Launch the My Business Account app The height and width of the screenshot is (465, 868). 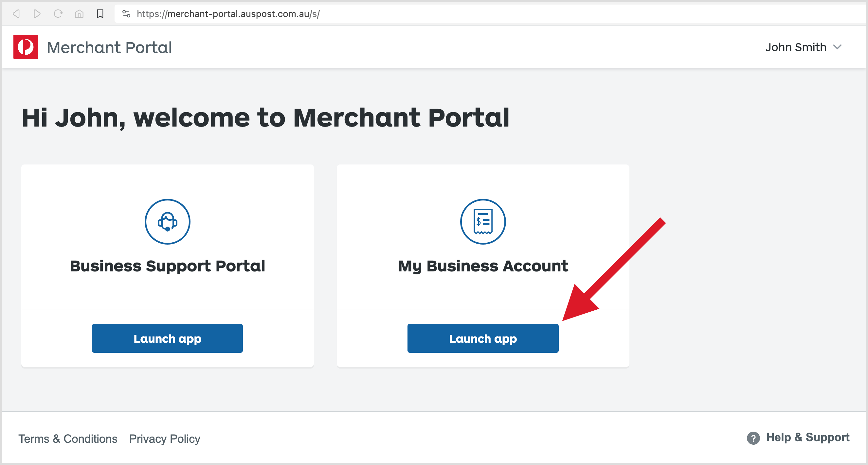(x=482, y=338)
